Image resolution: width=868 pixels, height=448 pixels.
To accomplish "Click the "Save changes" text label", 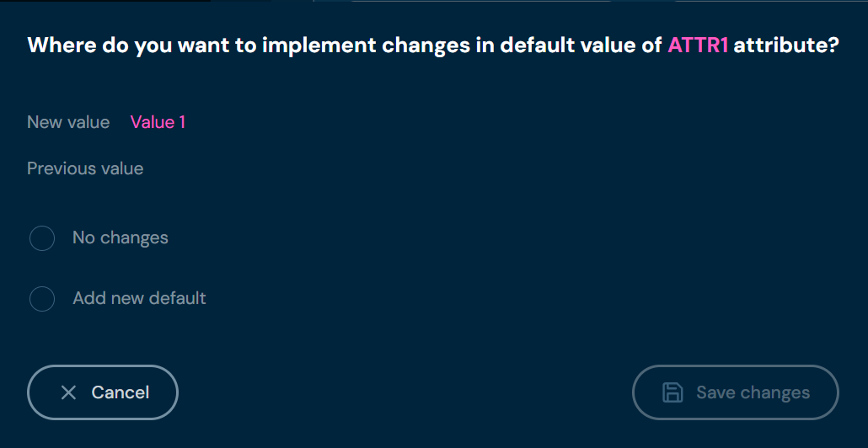I will (753, 392).
